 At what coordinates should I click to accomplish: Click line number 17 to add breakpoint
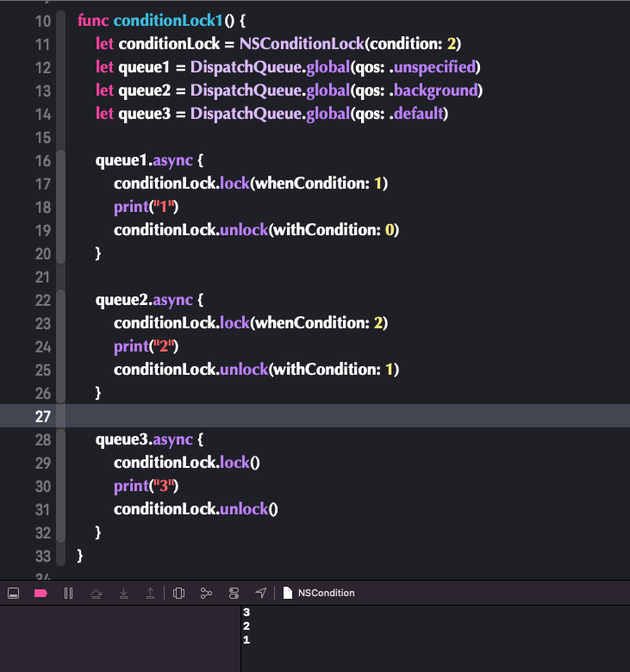[43, 184]
